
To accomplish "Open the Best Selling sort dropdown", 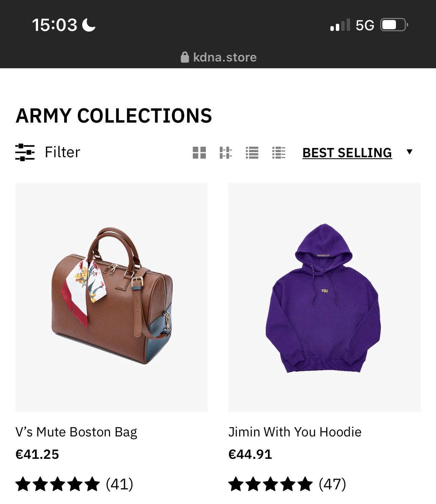I will coord(347,153).
